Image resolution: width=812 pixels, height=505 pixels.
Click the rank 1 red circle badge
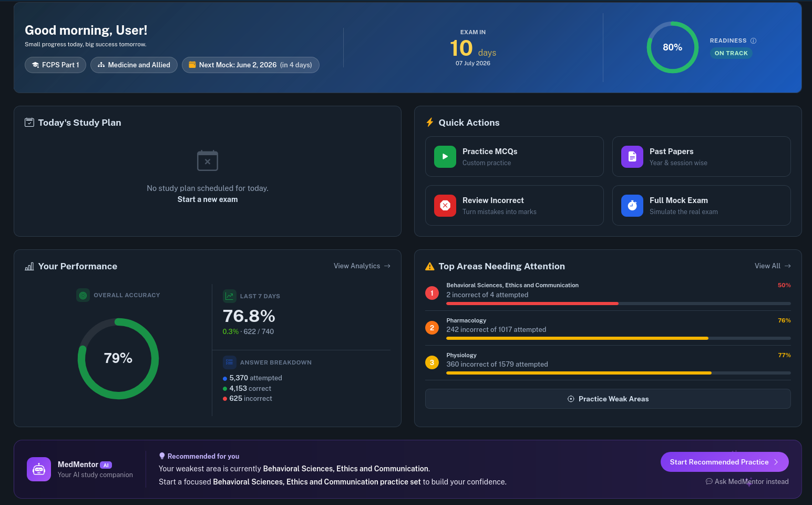click(432, 293)
